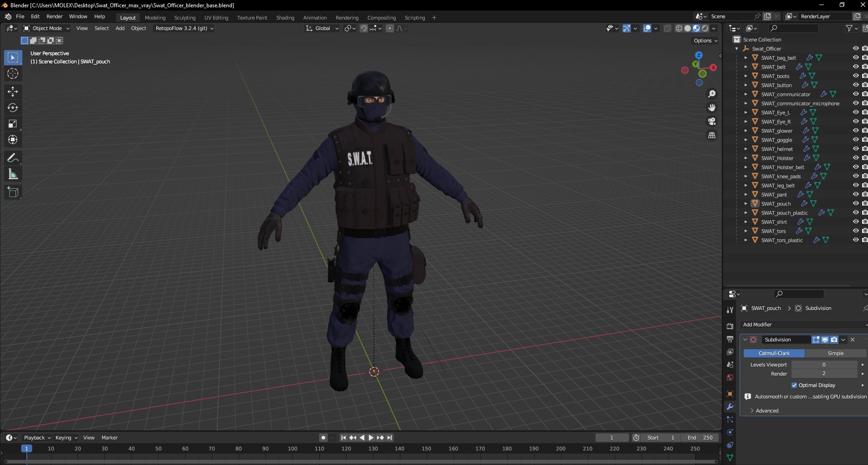Select Simple subdivision type
The width and height of the screenshot is (868, 465).
835,353
